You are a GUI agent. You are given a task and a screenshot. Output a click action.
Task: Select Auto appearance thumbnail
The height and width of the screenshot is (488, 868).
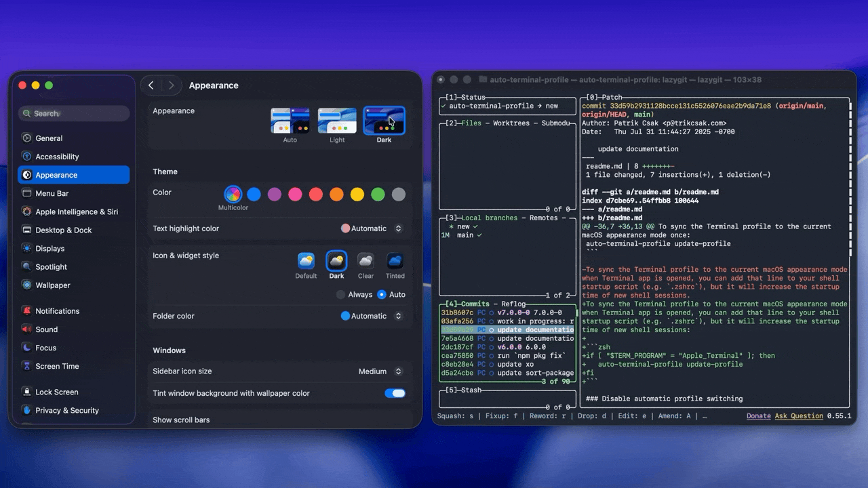pos(290,121)
